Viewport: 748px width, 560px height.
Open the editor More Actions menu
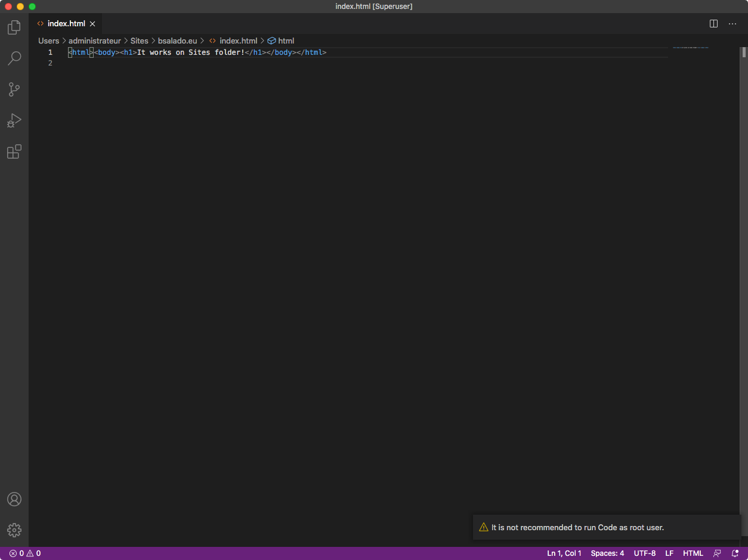(732, 24)
